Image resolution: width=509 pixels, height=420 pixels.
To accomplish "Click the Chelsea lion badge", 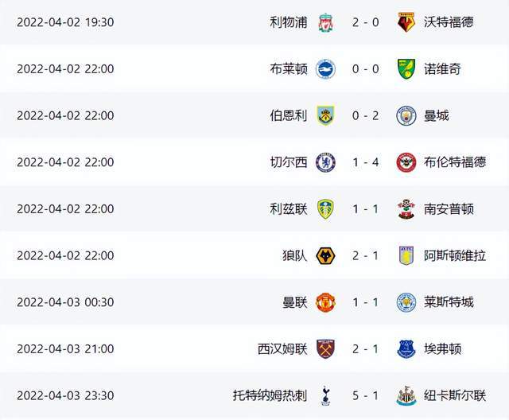I will [x=325, y=162].
